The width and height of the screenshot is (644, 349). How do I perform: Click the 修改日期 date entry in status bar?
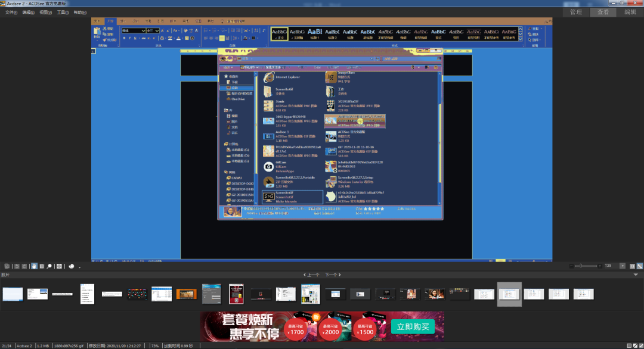pos(115,345)
